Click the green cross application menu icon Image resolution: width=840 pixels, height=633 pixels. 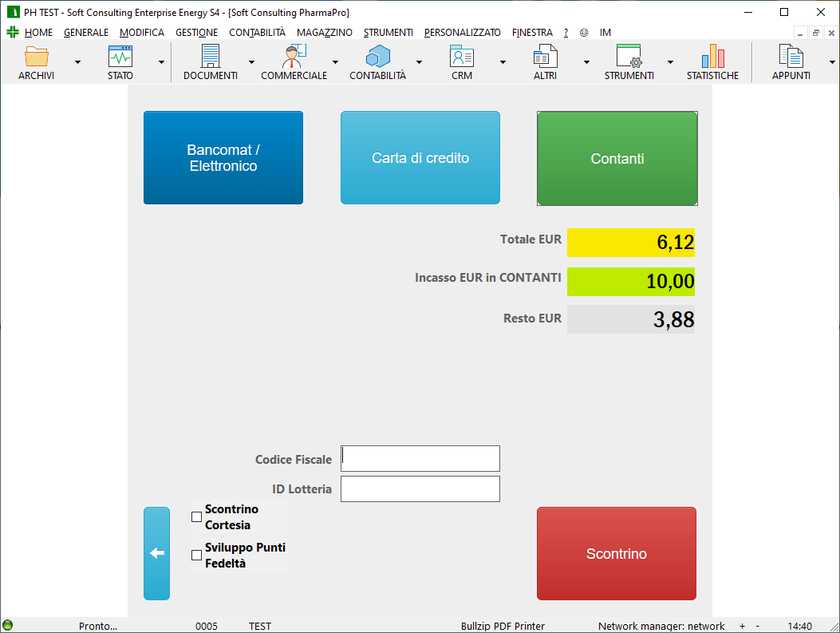[x=12, y=32]
